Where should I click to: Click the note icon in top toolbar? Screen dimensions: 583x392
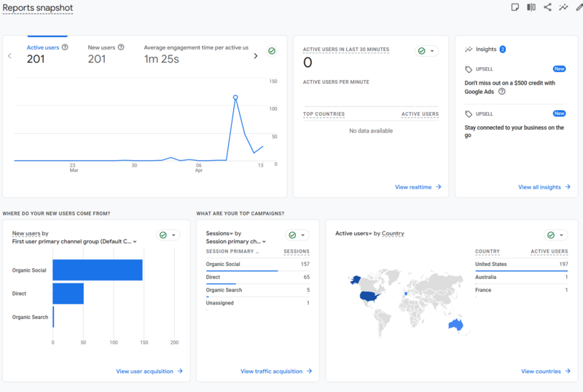515,7
